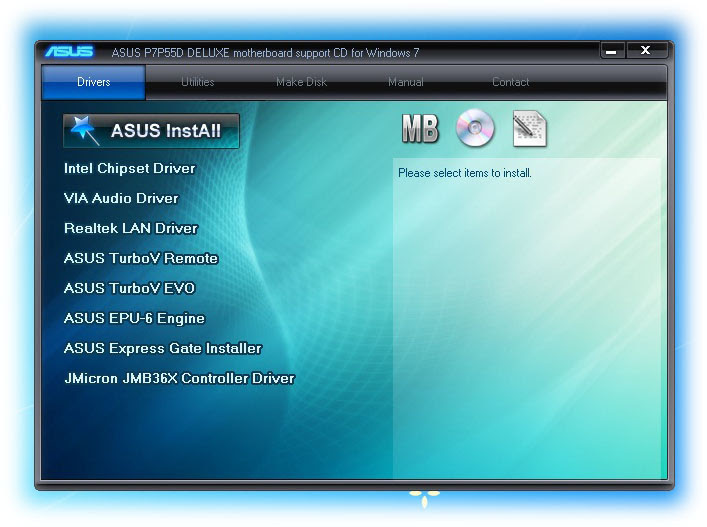Screen dimensions: 707x527
Task: Launch ASUS InstAll installer button
Action: coord(151,131)
